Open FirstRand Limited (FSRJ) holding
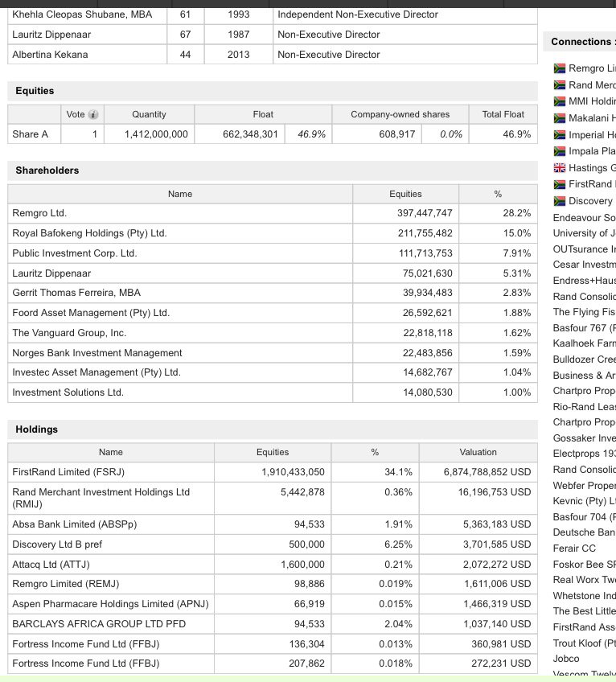This screenshot has height=682, width=616. pyautogui.click(x=68, y=472)
